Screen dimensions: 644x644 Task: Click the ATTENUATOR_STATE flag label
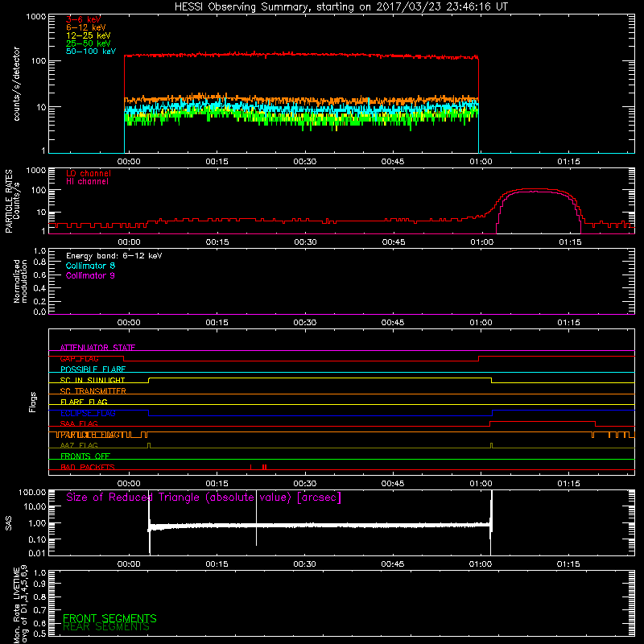point(97,348)
